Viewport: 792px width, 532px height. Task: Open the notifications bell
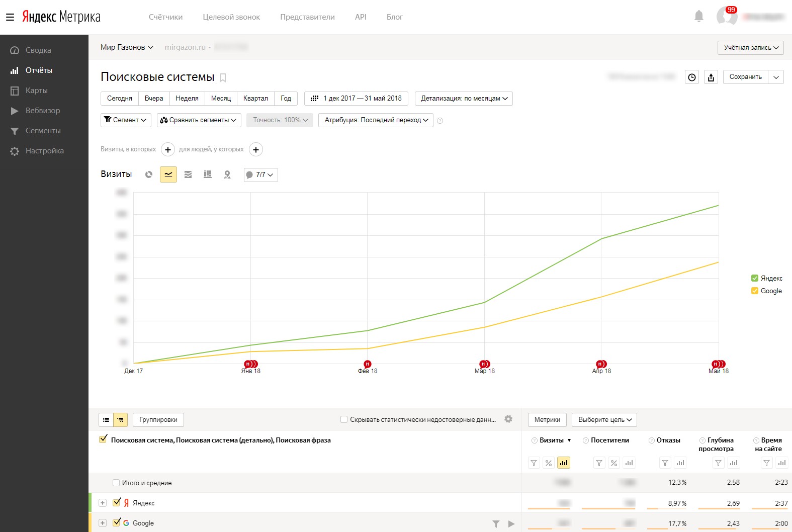[x=699, y=17]
